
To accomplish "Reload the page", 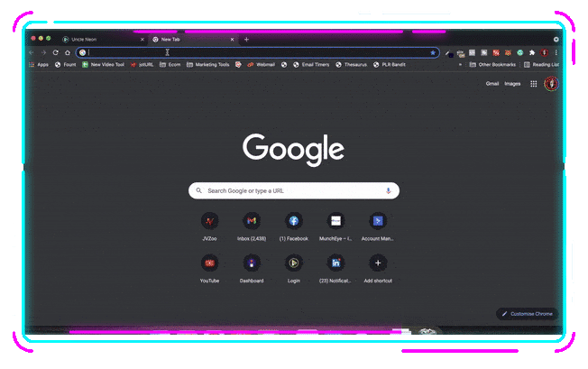I will pos(56,52).
